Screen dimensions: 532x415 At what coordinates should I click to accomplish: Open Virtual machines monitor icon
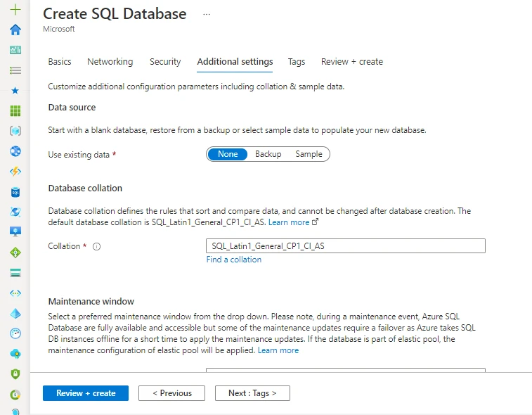click(x=15, y=231)
